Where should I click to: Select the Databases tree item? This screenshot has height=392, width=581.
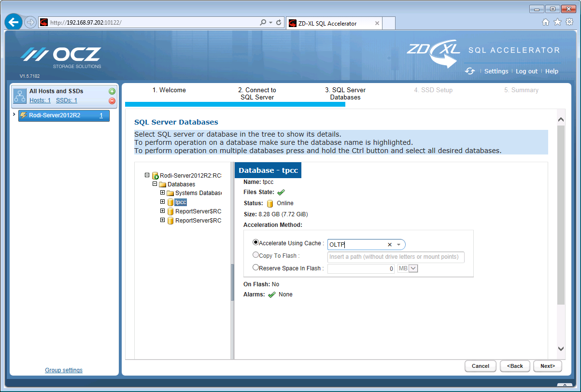pos(181,184)
